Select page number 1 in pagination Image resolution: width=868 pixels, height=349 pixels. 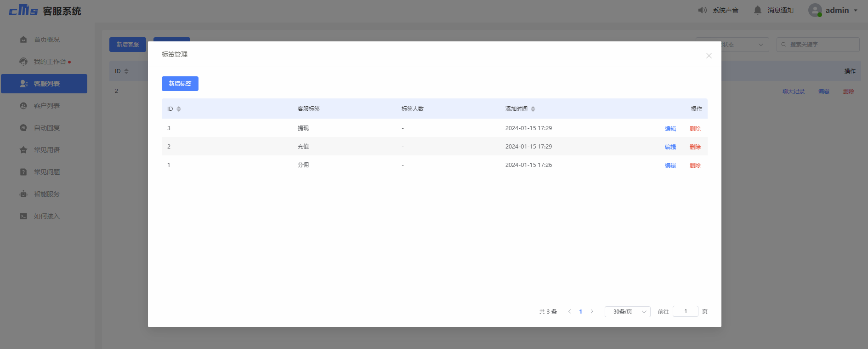pos(581,312)
